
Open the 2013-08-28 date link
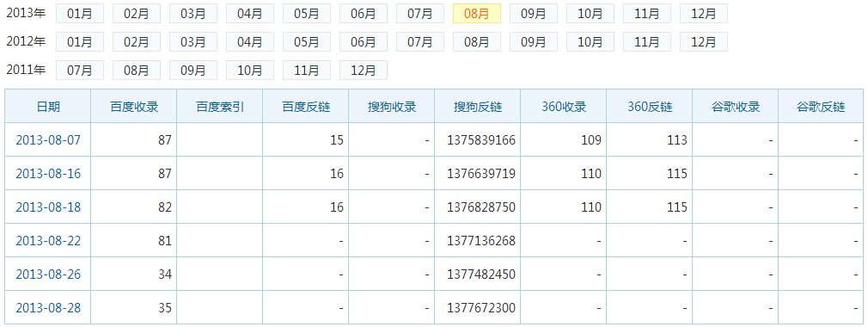click(48, 307)
